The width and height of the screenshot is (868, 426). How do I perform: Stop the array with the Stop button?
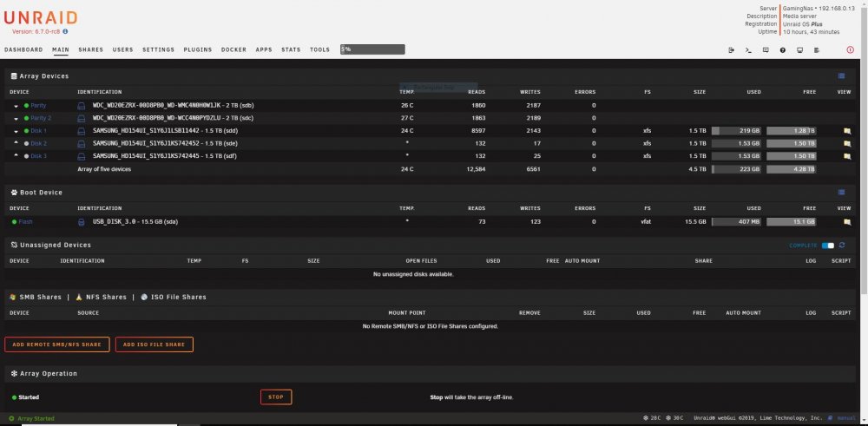(276, 397)
